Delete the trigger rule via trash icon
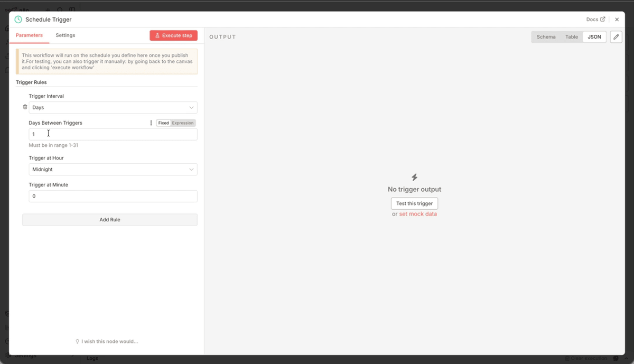The image size is (634, 364). 24,106
